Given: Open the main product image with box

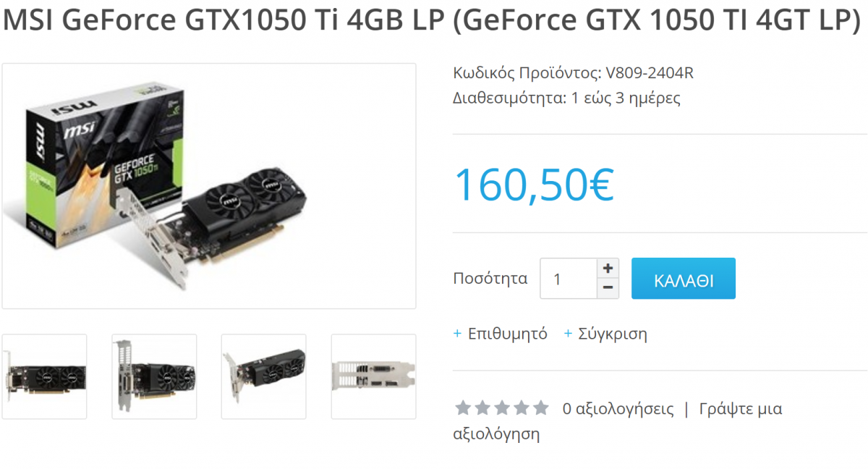Looking at the screenshot, I should (209, 186).
